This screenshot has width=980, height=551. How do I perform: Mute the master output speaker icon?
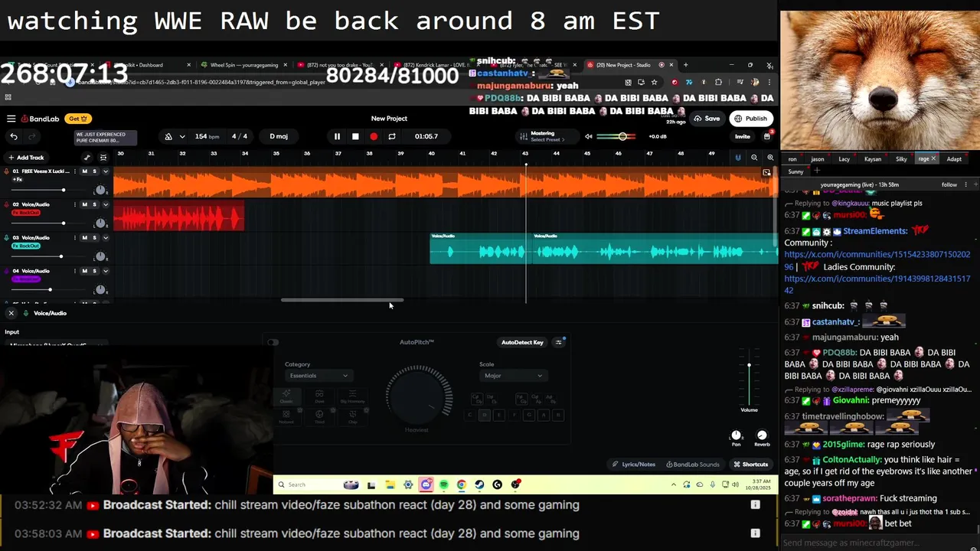(589, 136)
